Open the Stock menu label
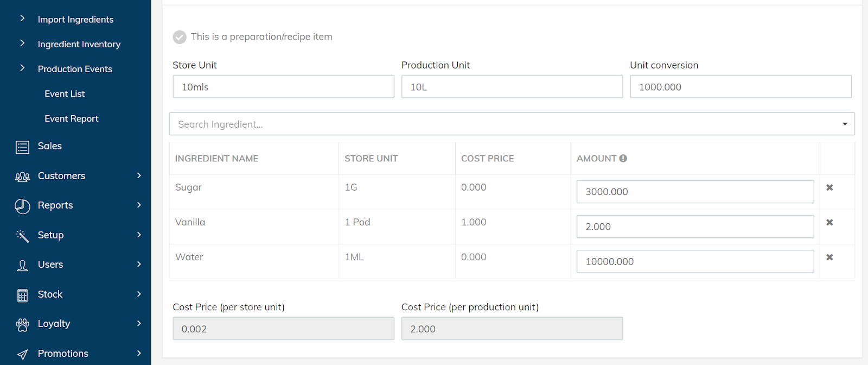Image resolution: width=868 pixels, height=365 pixels. 50,294
